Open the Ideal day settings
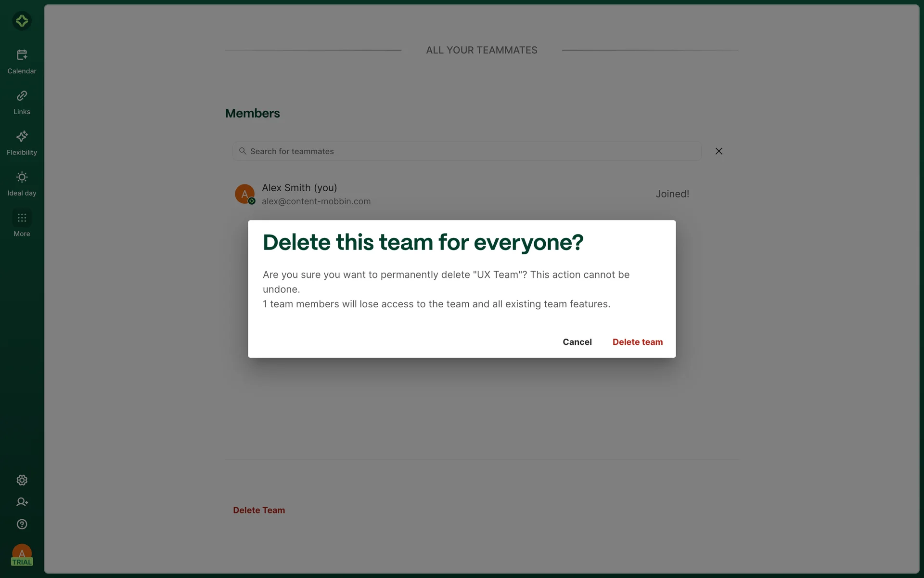The width and height of the screenshot is (924, 578). point(22,184)
